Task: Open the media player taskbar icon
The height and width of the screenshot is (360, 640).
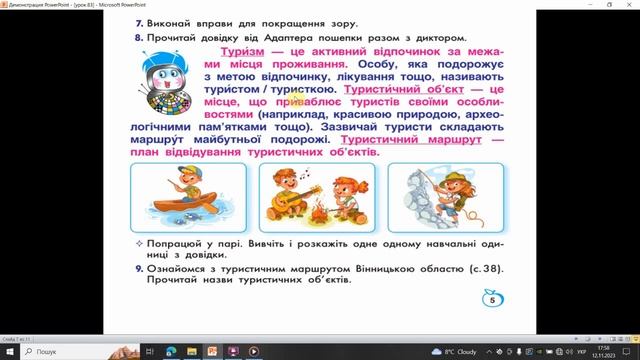Action: (253, 351)
